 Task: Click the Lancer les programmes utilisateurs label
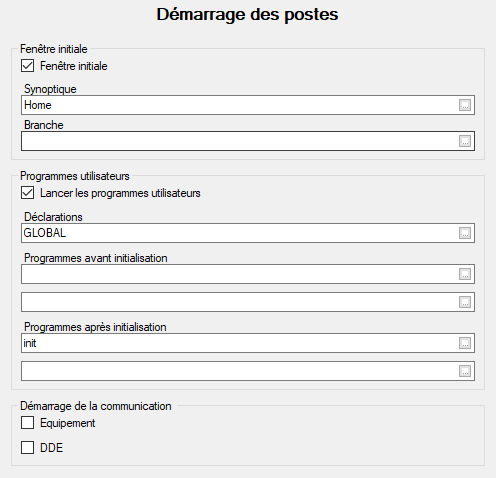[x=120, y=193]
